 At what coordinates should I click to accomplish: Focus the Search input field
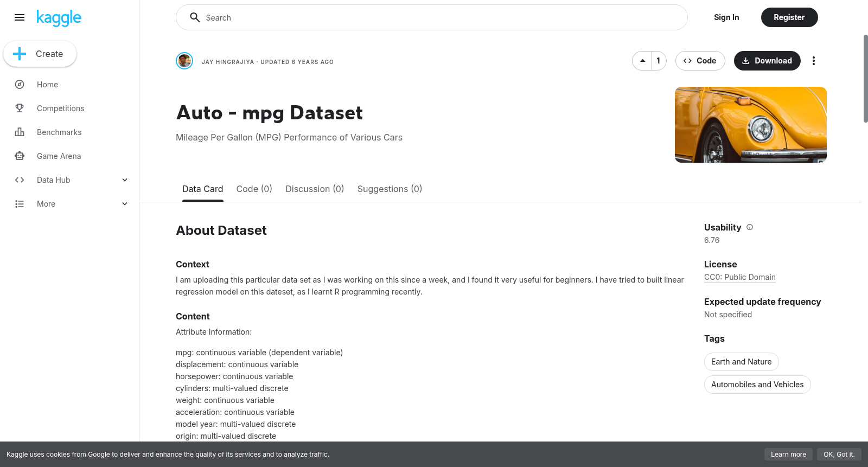click(432, 17)
